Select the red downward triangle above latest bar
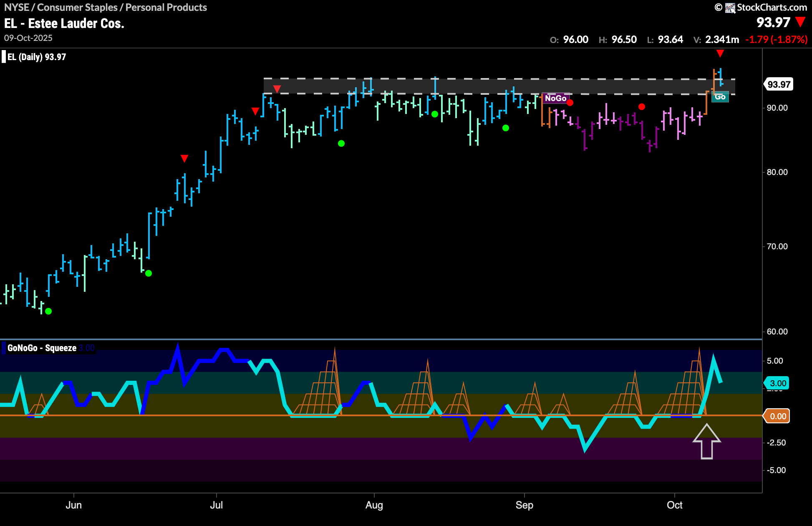The width and height of the screenshot is (812, 526). 720,54
